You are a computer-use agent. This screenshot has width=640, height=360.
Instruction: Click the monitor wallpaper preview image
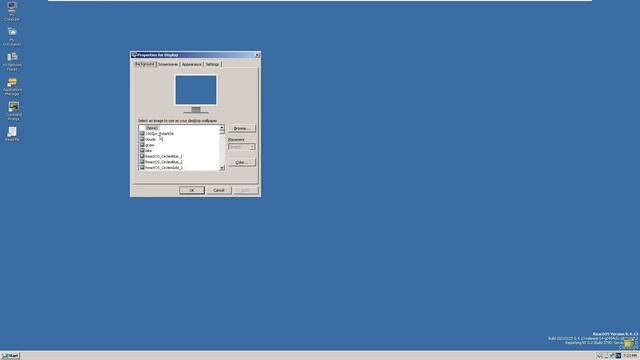click(196, 90)
